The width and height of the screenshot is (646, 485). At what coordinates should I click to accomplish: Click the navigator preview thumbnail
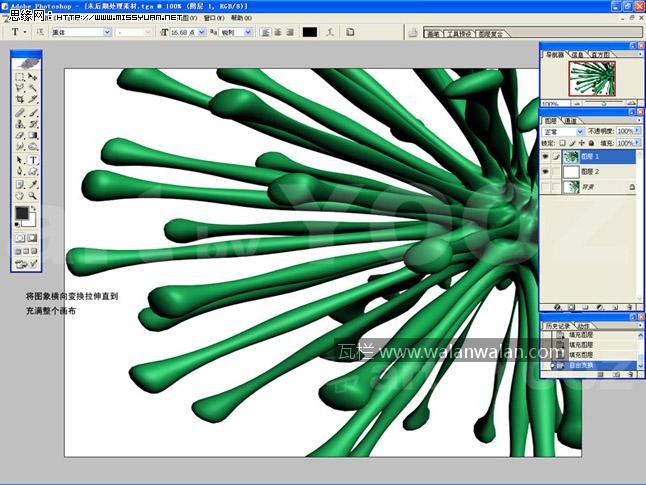click(x=589, y=79)
